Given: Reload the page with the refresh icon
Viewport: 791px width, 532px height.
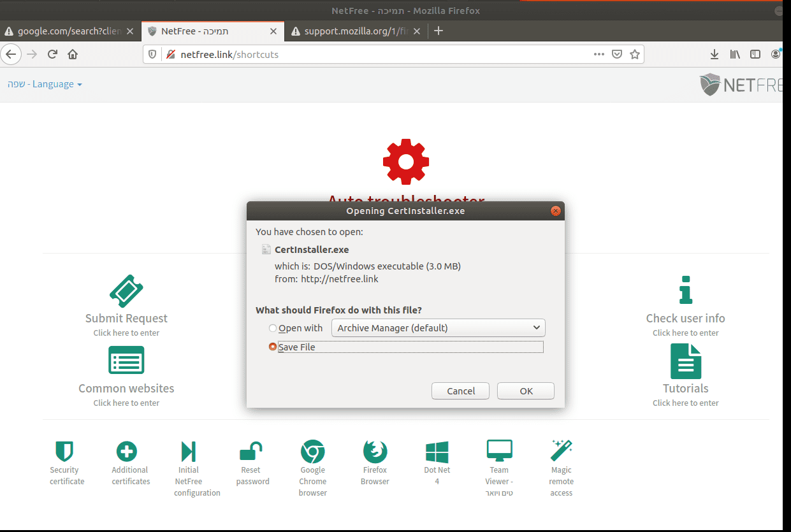Looking at the screenshot, I should pos(53,54).
